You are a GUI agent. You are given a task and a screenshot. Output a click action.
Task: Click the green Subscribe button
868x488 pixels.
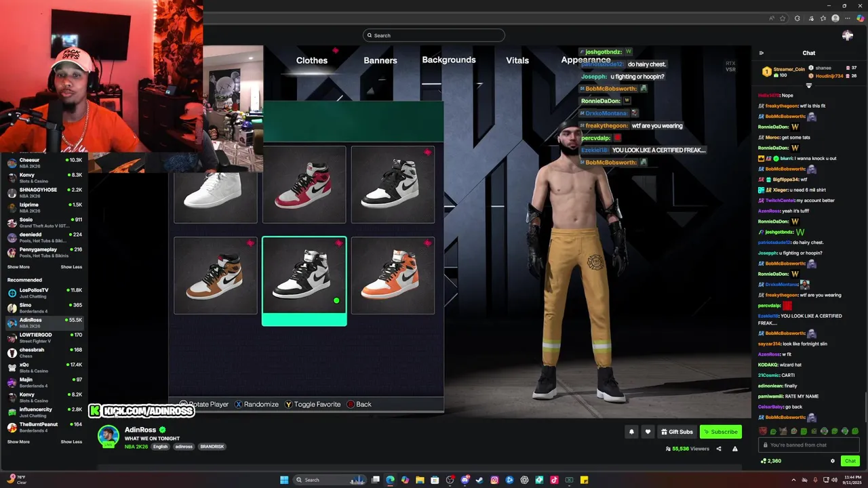(720, 432)
